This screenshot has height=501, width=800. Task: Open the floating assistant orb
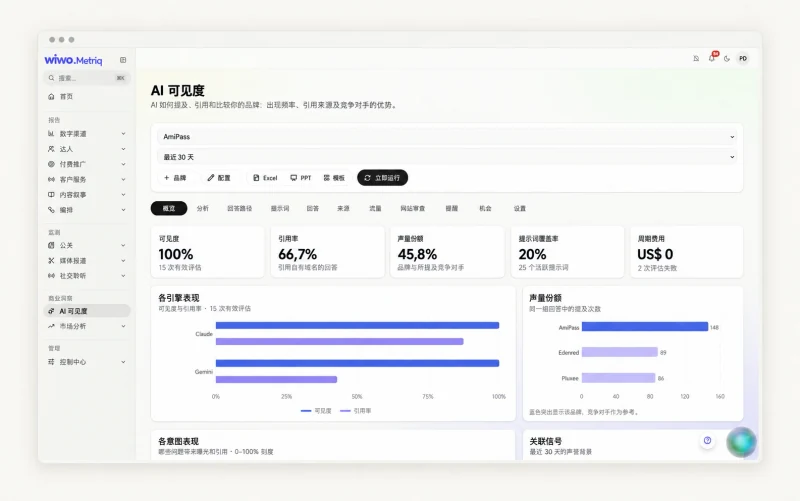[741, 442]
